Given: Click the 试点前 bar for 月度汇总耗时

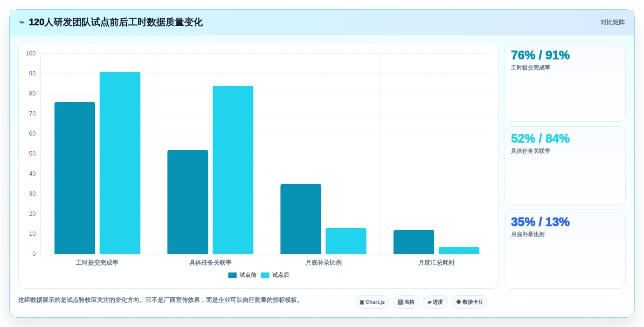Looking at the screenshot, I should click(414, 242).
